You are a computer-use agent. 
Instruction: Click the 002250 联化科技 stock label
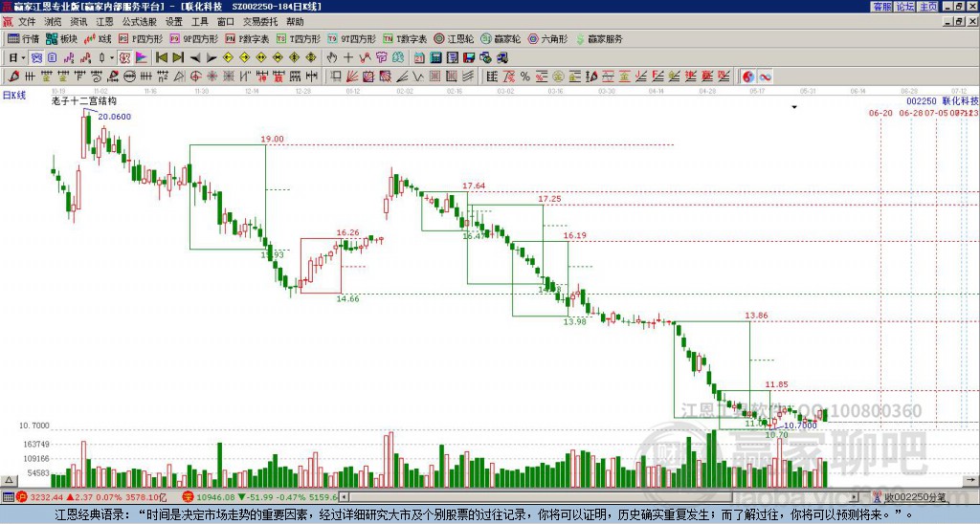point(942,100)
